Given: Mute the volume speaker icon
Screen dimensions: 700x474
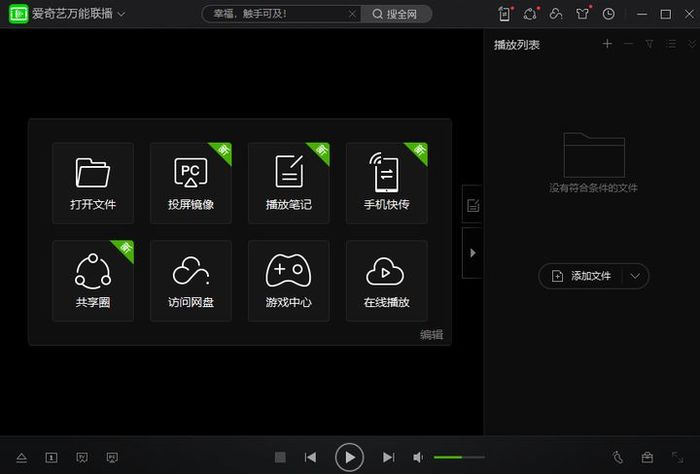Looking at the screenshot, I should click(x=418, y=457).
